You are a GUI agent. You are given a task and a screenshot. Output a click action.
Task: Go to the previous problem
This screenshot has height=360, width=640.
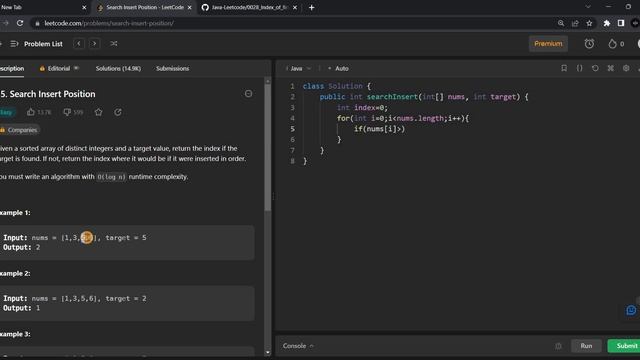pyautogui.click(x=79, y=43)
